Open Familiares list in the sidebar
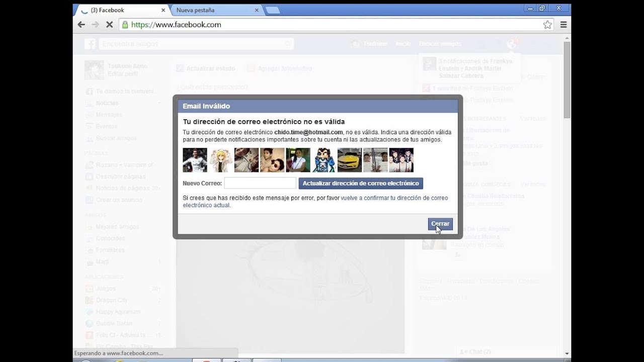Viewport: 644px width, 362px height. (110, 250)
